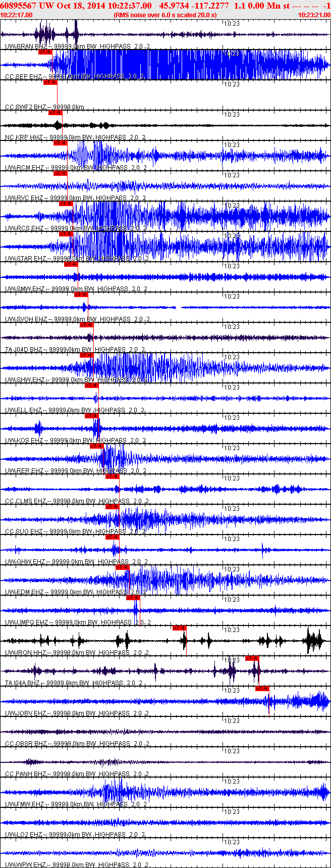Click the red pick flag on NC KRP trace
The width and height of the screenshot is (331, 868).
point(56,113)
